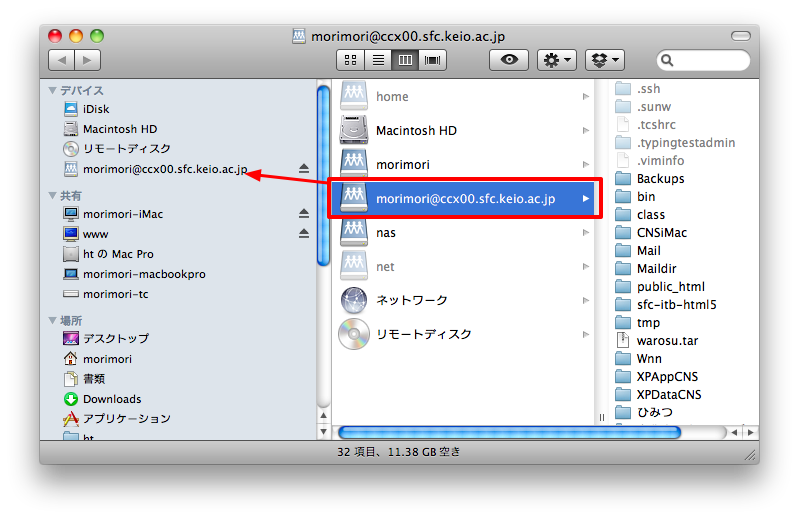Select the ネットワーク globe item
This screenshot has height=519, width=799.
[411, 300]
